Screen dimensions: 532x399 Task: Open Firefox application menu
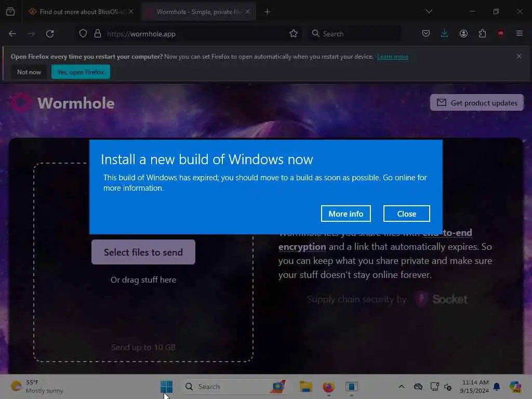pos(520,34)
